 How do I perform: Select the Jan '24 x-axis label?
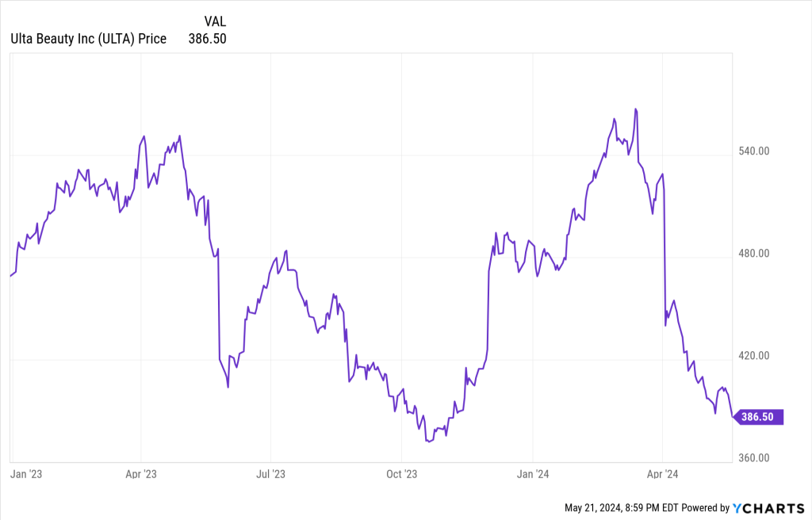(x=532, y=474)
